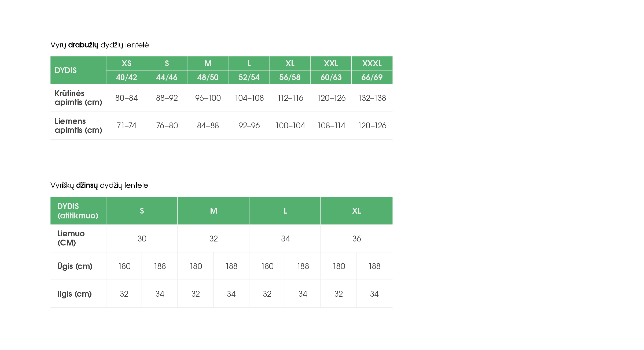644x350 pixels.
Task: Click the Ilgis (cm) row label
Action: coord(74,294)
